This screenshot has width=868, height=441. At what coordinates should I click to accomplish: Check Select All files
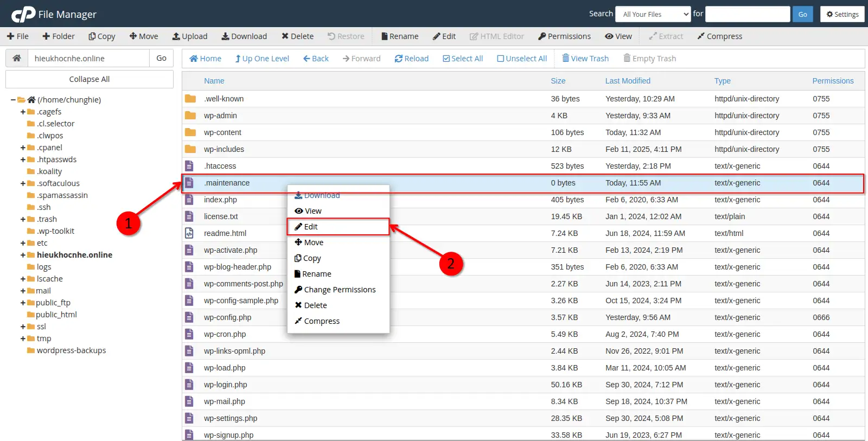pyautogui.click(x=463, y=59)
